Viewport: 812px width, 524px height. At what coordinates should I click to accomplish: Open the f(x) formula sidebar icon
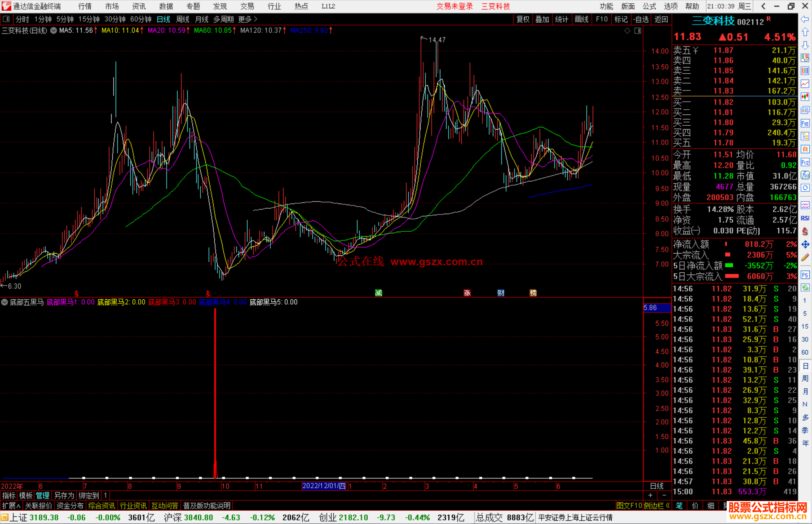pos(805,175)
